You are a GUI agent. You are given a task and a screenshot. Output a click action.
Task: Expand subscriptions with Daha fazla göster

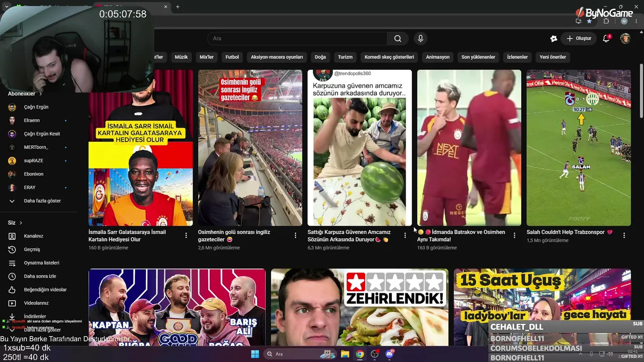[42, 201]
